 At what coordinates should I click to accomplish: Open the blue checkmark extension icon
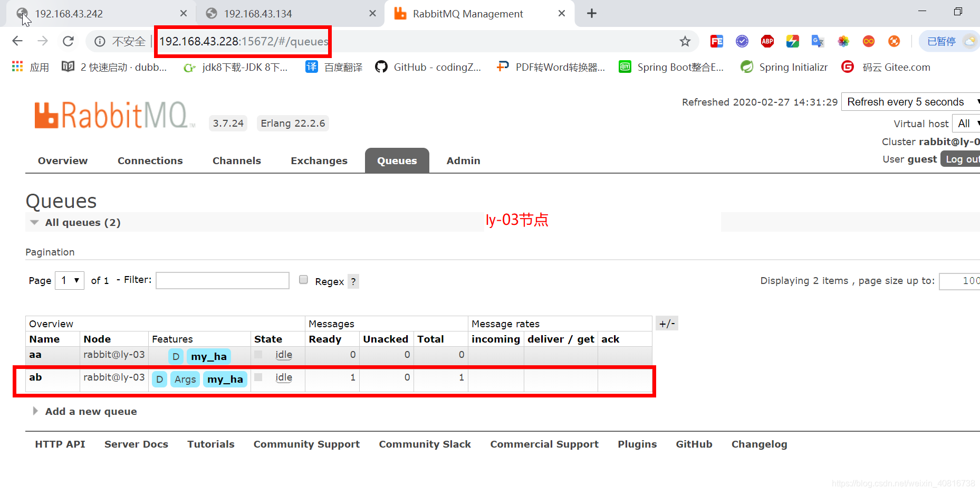coord(742,41)
